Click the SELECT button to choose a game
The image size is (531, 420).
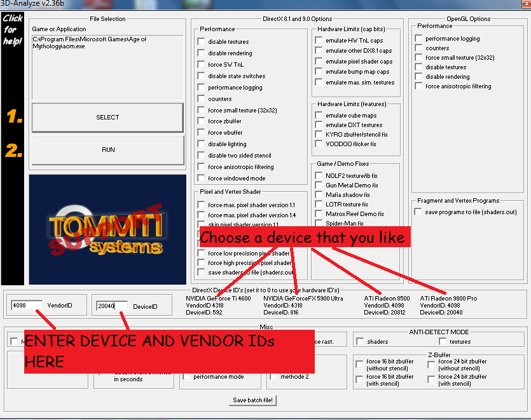click(107, 118)
